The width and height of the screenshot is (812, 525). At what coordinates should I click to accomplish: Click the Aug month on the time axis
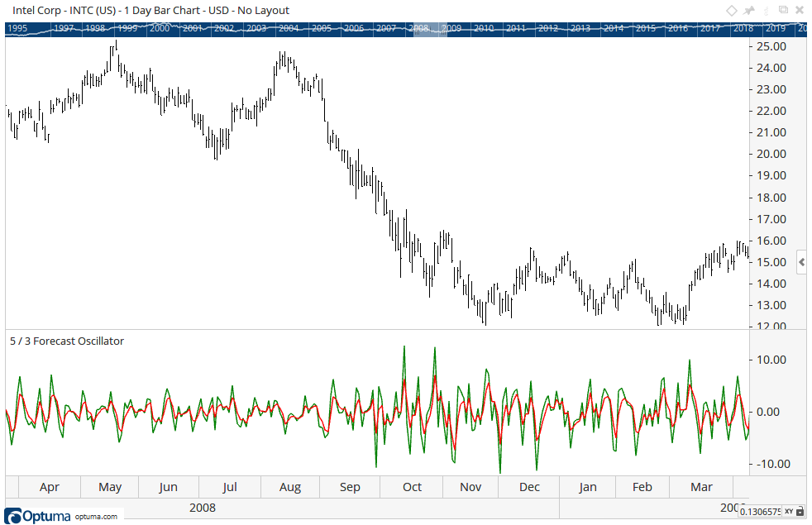click(x=290, y=487)
